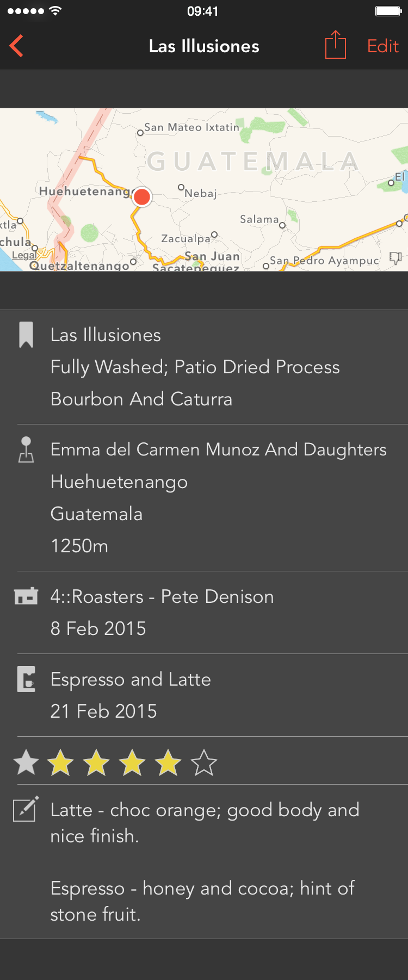The image size is (408, 980).
Task: Tap the Latte tasting notes text
Action: tap(205, 823)
